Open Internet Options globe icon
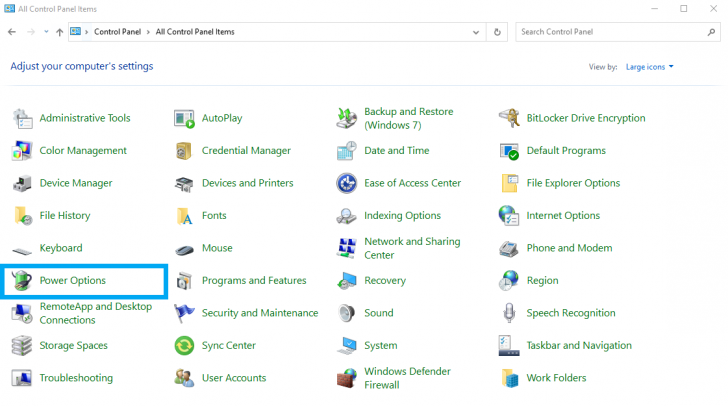 [509, 216]
